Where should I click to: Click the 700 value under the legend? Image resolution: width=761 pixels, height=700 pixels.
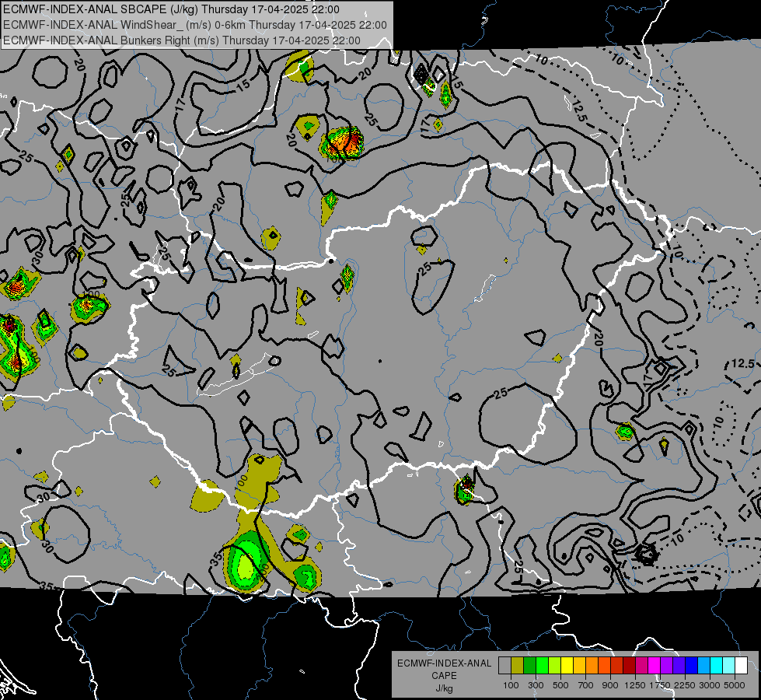click(x=586, y=685)
